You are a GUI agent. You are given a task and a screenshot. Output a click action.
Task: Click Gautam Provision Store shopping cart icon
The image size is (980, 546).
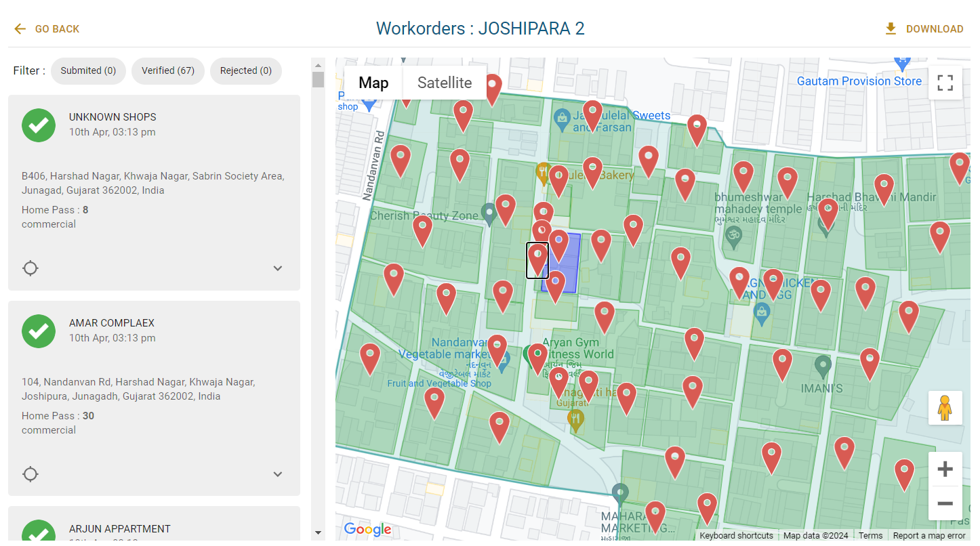pos(901,63)
